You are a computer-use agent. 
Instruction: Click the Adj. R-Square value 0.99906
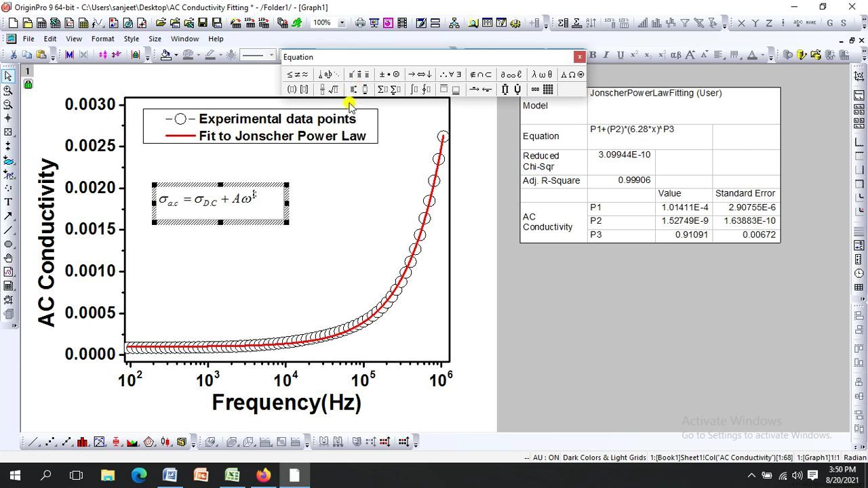click(634, 180)
